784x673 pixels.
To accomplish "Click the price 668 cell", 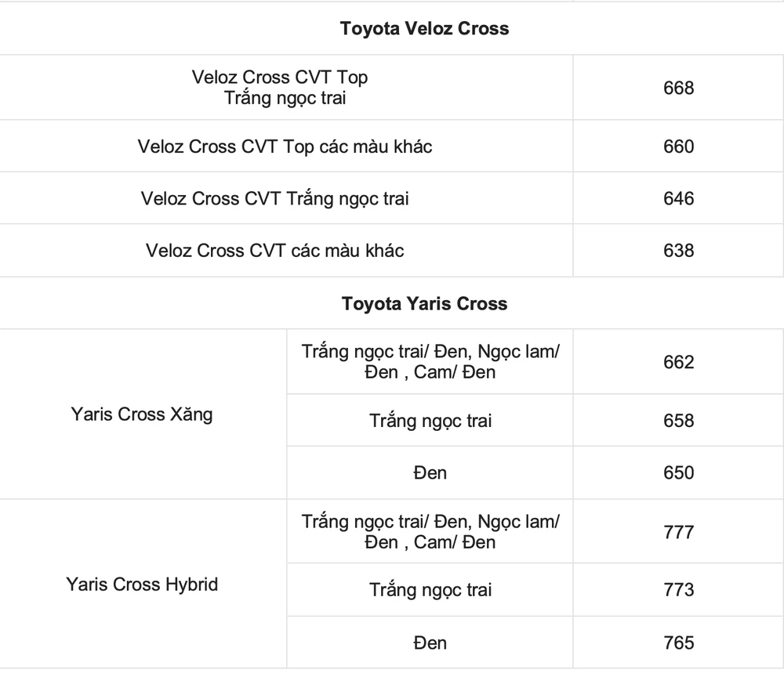I will tap(678, 88).
